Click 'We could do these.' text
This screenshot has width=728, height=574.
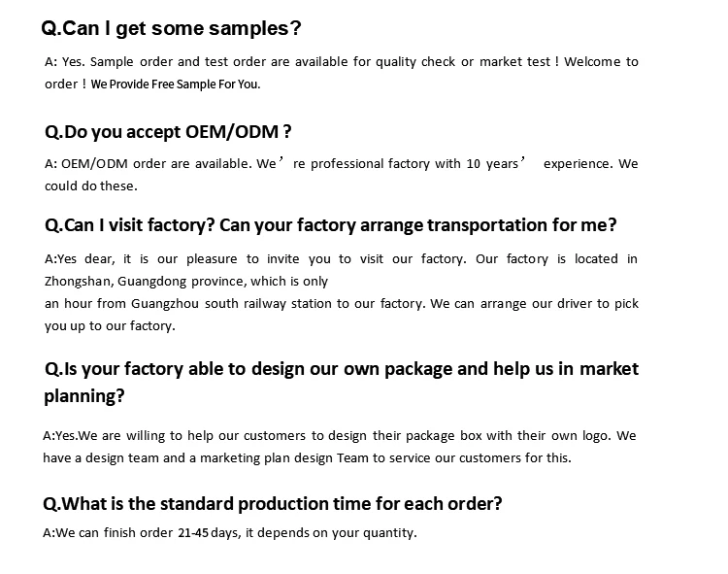coord(91,186)
